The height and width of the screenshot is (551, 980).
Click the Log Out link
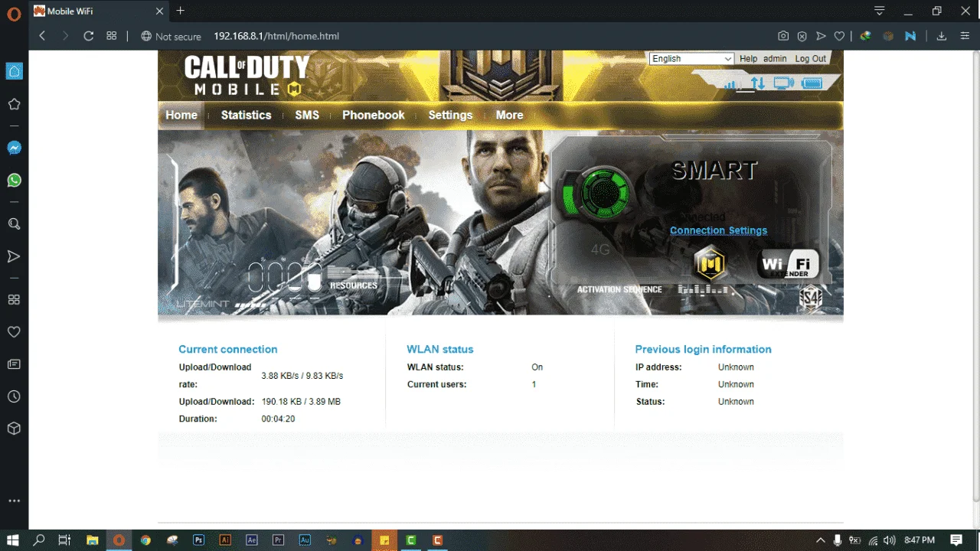[810, 59]
